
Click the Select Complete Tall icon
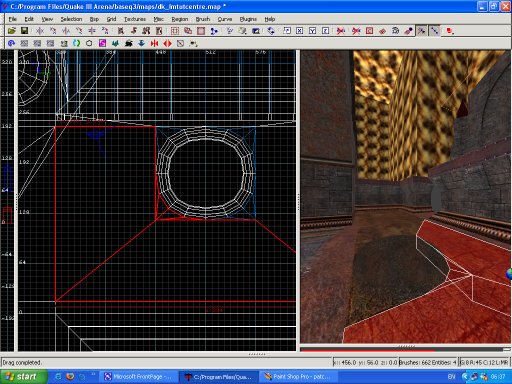121,31
